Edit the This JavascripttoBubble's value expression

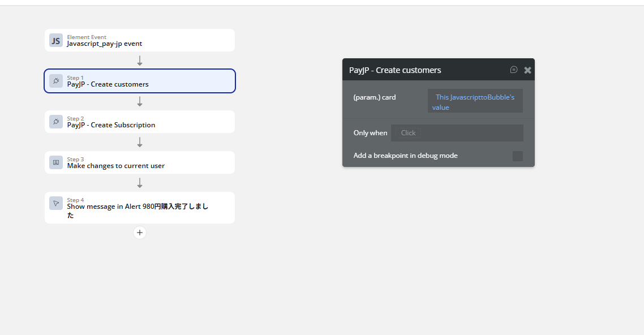475,102
